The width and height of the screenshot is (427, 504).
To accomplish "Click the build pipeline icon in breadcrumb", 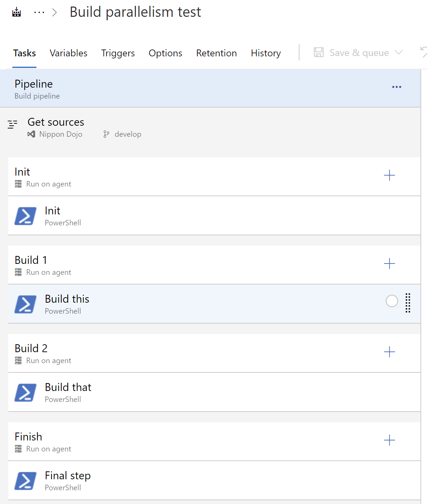I will pyautogui.click(x=17, y=12).
